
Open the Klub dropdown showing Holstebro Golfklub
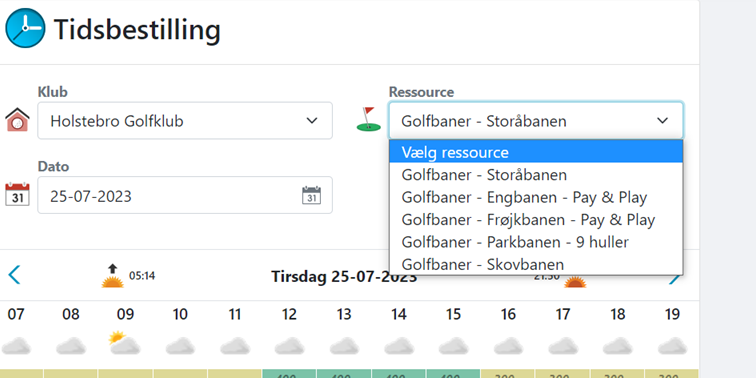(185, 121)
